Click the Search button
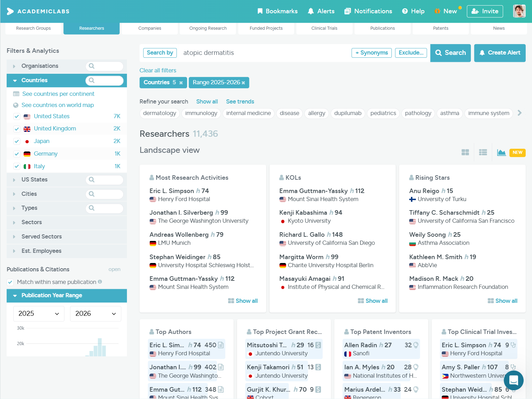Screen dimensions: 532x399 [x=451, y=53]
